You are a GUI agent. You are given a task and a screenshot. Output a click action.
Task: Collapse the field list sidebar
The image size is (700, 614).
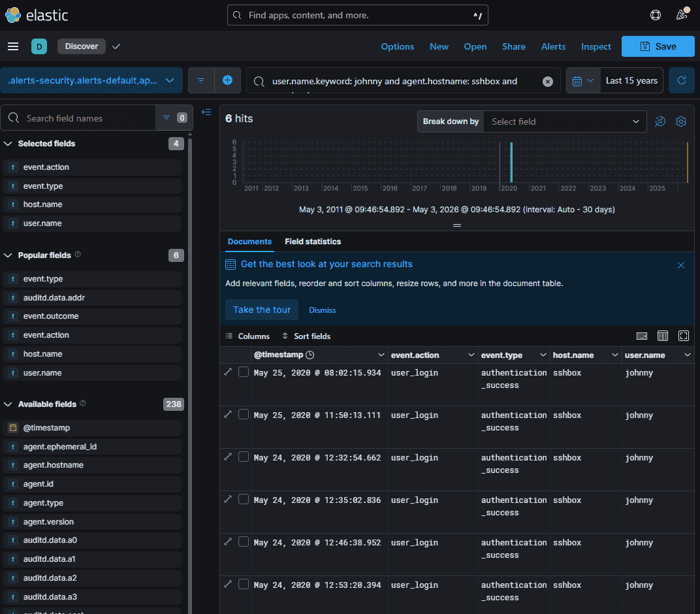[x=206, y=112]
